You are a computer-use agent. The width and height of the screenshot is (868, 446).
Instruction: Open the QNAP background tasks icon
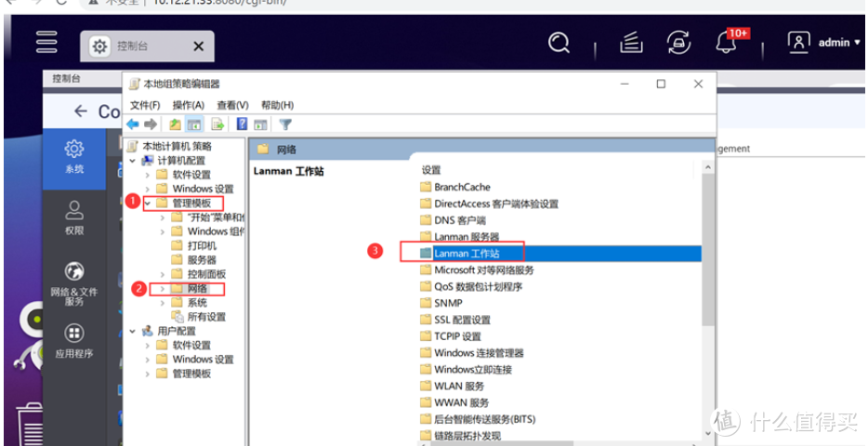point(631,42)
